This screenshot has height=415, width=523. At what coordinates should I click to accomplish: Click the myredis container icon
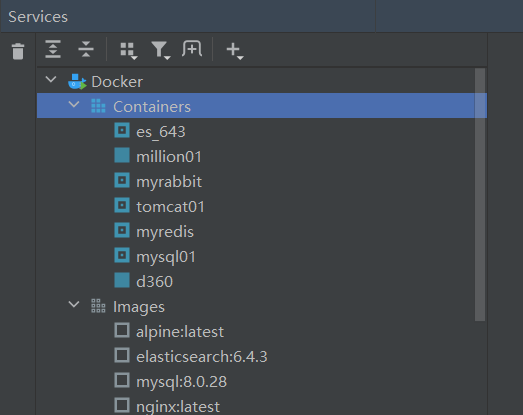[122, 230]
